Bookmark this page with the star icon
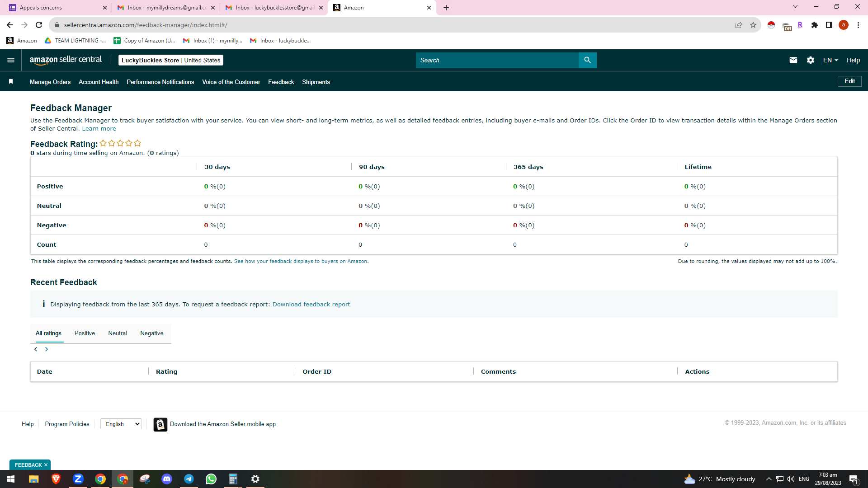This screenshot has width=868, height=488. click(753, 25)
